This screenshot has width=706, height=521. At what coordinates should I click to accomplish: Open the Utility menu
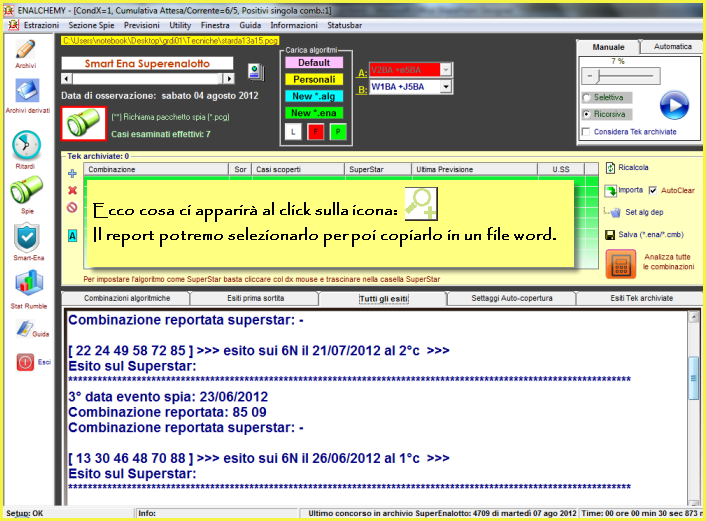(180, 25)
